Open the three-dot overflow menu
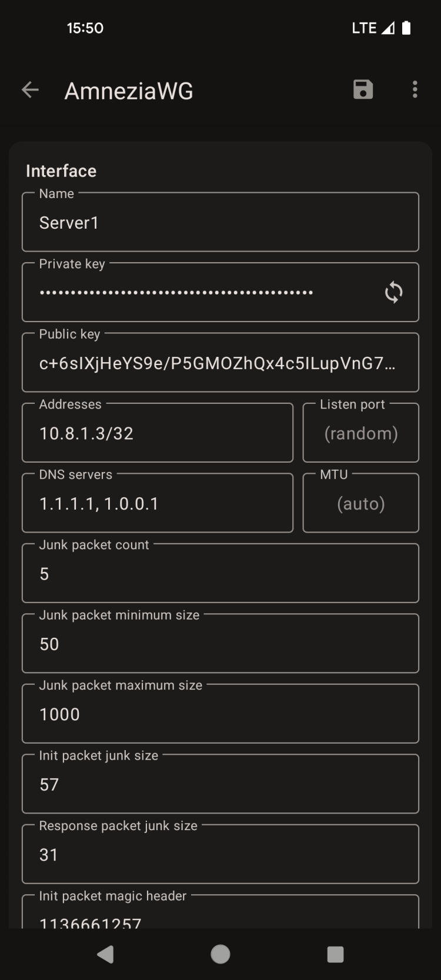This screenshot has width=441, height=980. (415, 90)
